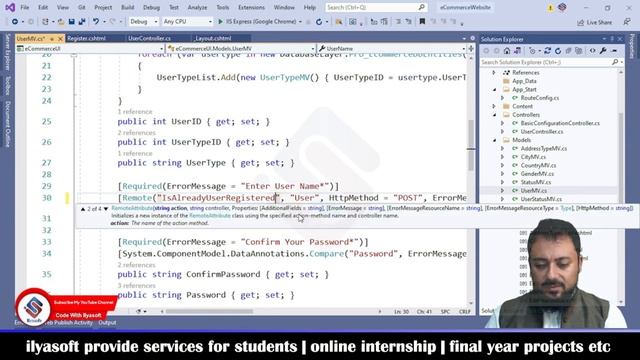Click the Save file toolbar icon
Viewport: 640px width, 360px height.
(x=71, y=22)
